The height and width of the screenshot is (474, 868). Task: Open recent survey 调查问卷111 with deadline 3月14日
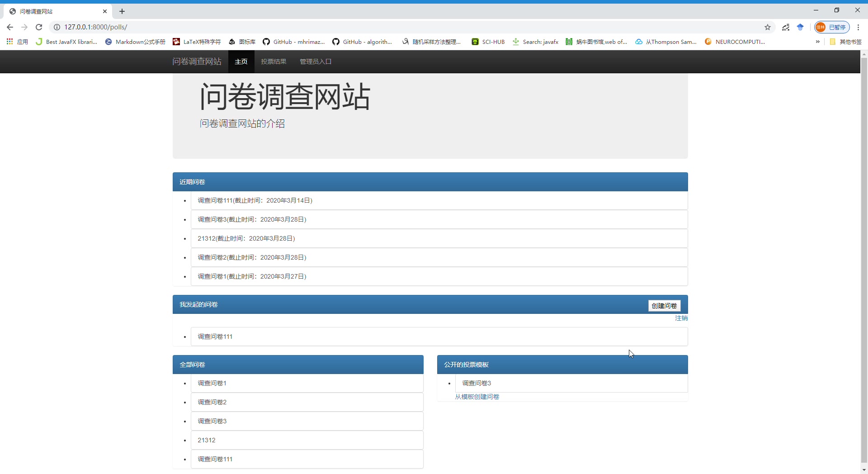[439, 200]
